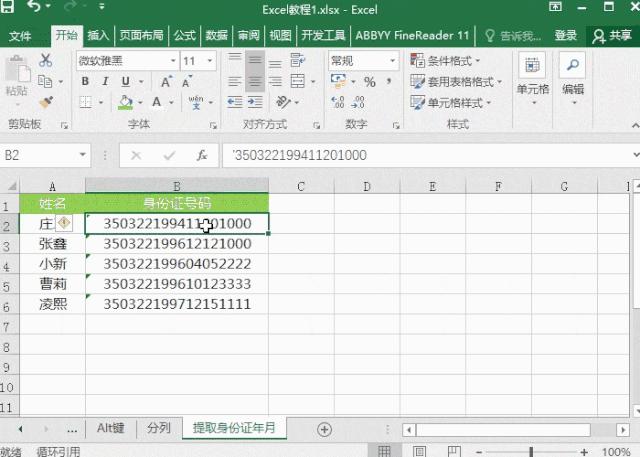
Task: Toggle middle vertical alignment
Action: (255, 60)
